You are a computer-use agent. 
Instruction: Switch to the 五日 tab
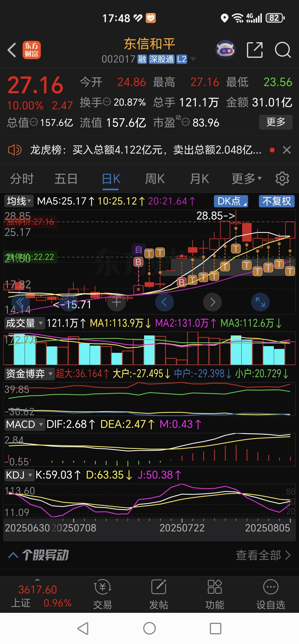point(66,179)
